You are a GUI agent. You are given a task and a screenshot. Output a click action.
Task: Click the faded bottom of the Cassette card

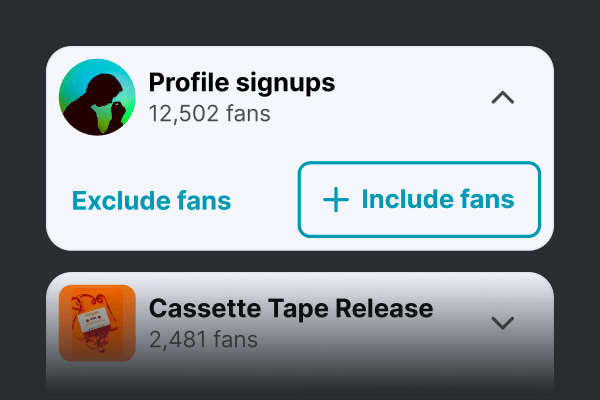(300, 380)
